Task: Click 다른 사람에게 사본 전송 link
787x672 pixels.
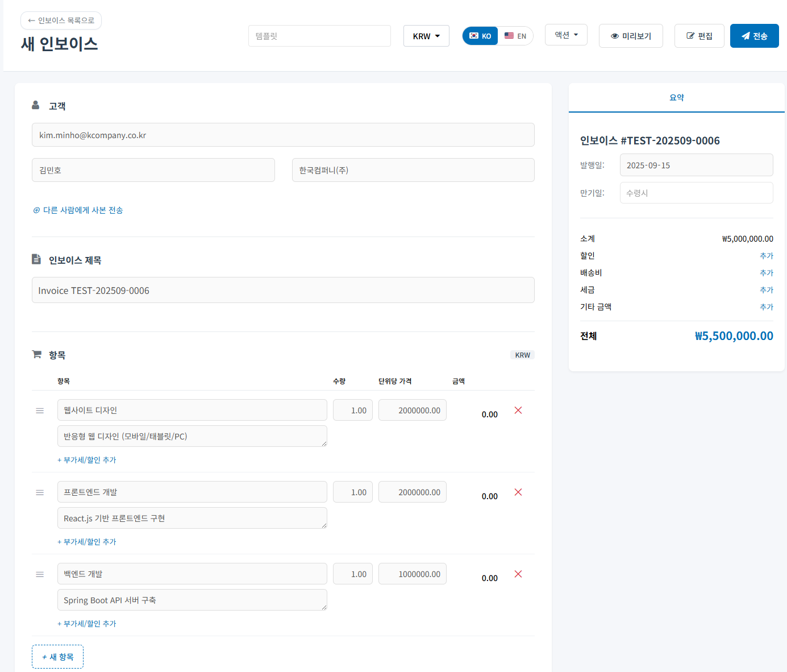Action: [x=78, y=210]
